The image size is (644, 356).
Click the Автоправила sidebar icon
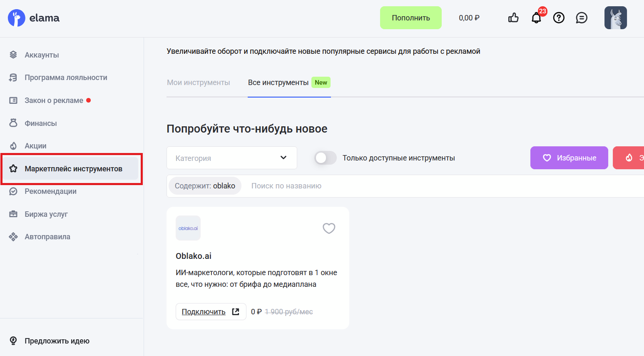[x=12, y=236]
